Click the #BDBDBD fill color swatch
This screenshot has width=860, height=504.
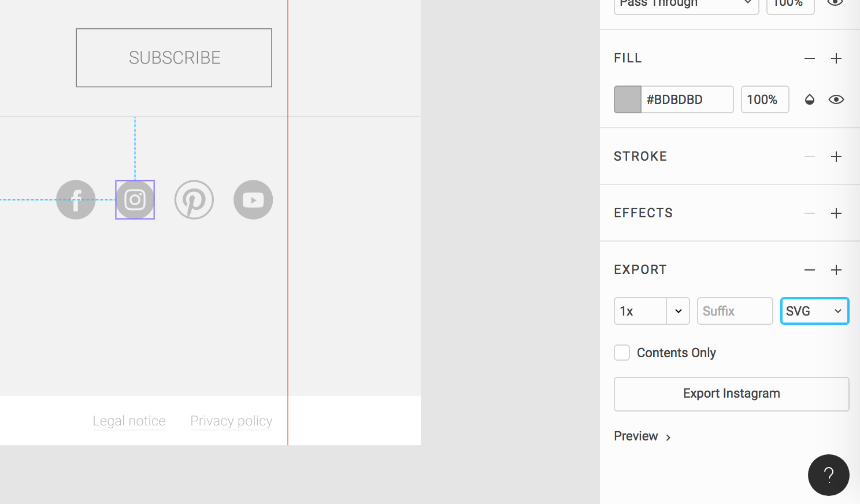tap(627, 99)
